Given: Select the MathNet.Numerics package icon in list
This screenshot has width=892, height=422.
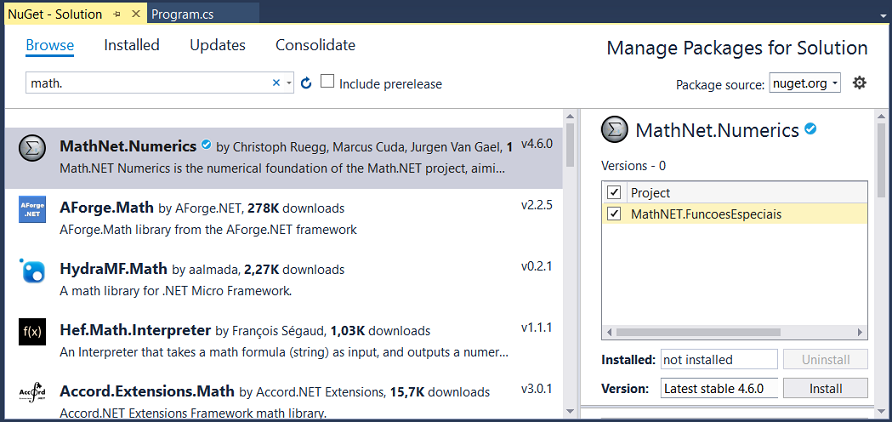Looking at the screenshot, I should [x=32, y=149].
